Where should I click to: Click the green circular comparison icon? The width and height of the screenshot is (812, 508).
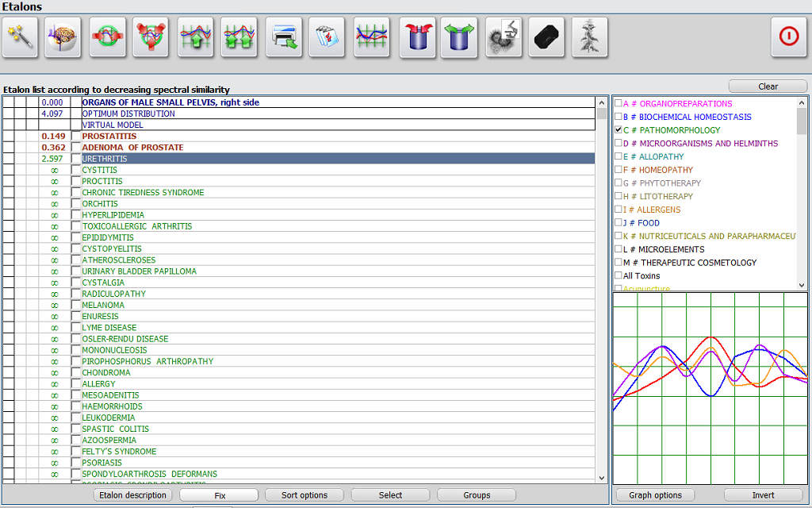[x=107, y=37]
